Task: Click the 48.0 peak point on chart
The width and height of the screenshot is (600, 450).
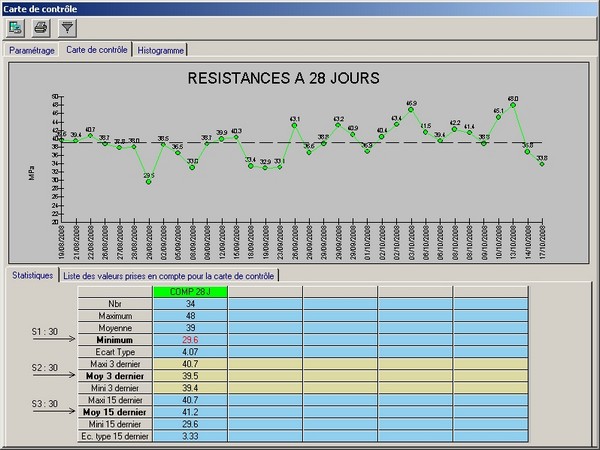Action: pyautogui.click(x=513, y=105)
